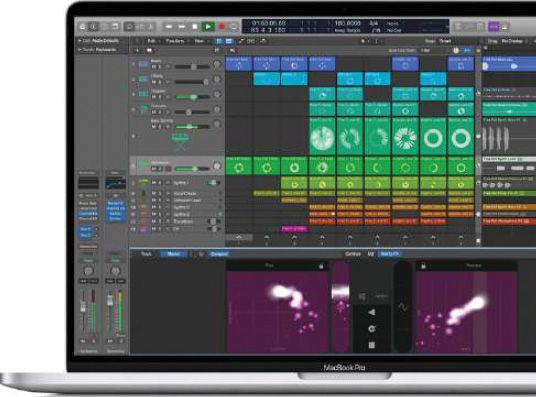The height and width of the screenshot is (397, 536).
Task: Open the View menu in tracks area
Action: point(200,41)
